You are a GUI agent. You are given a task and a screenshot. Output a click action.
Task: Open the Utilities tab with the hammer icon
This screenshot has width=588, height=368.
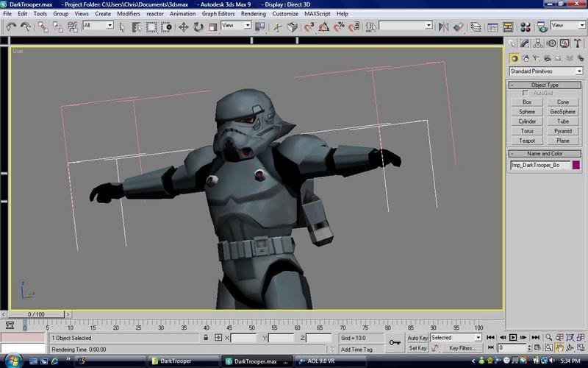coord(578,43)
